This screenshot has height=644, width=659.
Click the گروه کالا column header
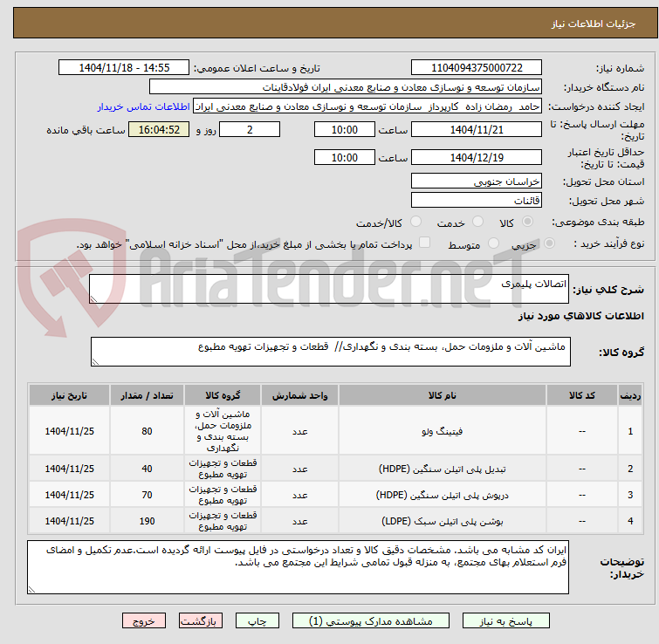(x=223, y=395)
